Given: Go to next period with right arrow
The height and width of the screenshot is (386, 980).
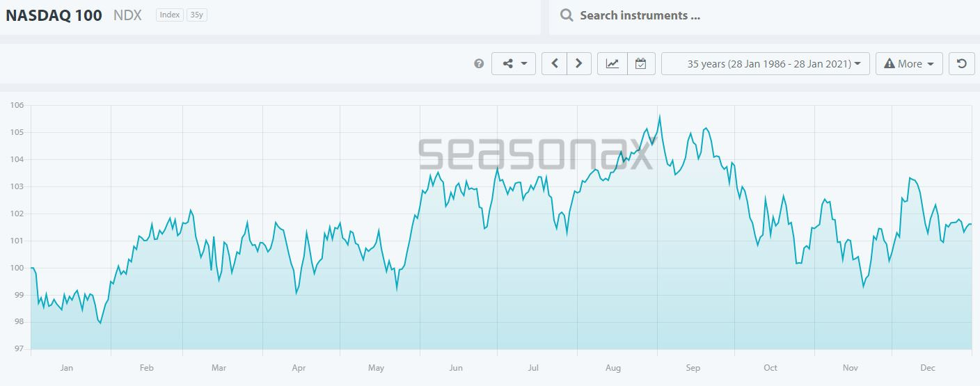Looking at the screenshot, I should pyautogui.click(x=579, y=63).
